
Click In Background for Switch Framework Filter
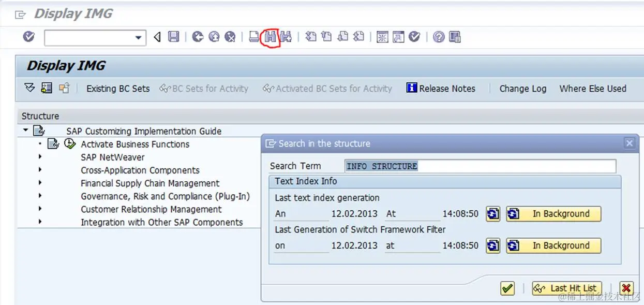(x=553, y=245)
